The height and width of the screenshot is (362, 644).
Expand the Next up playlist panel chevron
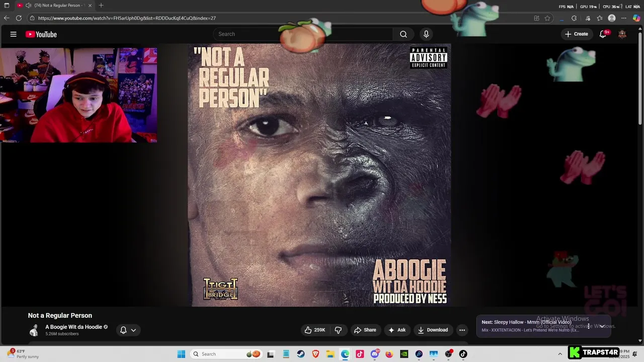[x=602, y=326]
